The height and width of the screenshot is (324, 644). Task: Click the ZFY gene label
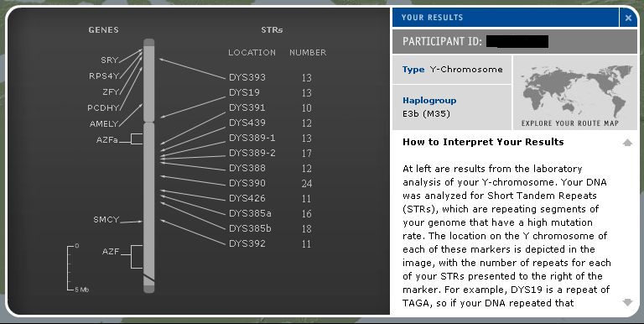point(111,92)
